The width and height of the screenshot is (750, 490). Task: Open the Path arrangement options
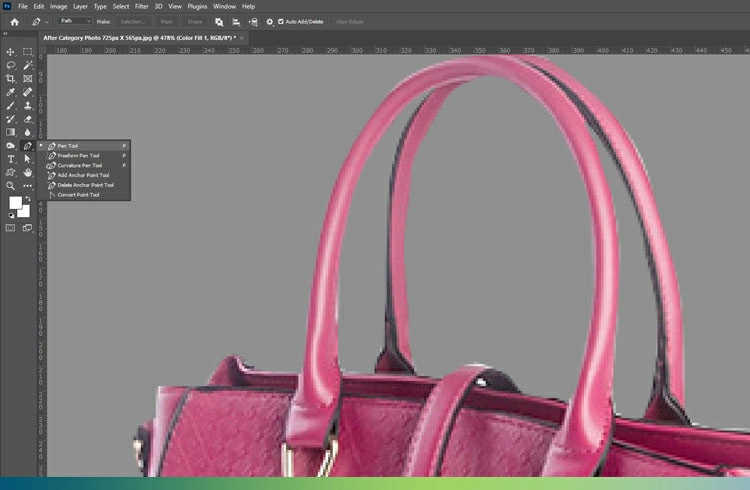click(253, 22)
